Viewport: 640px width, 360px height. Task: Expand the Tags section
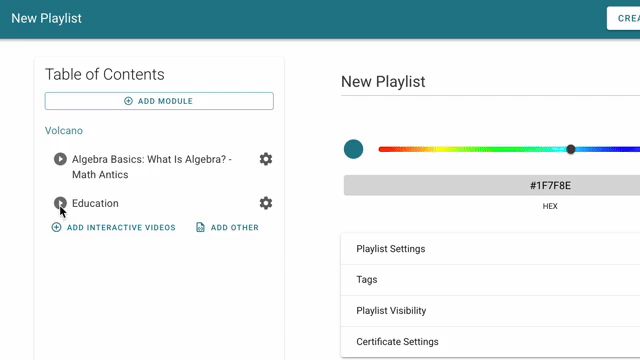tap(490, 280)
